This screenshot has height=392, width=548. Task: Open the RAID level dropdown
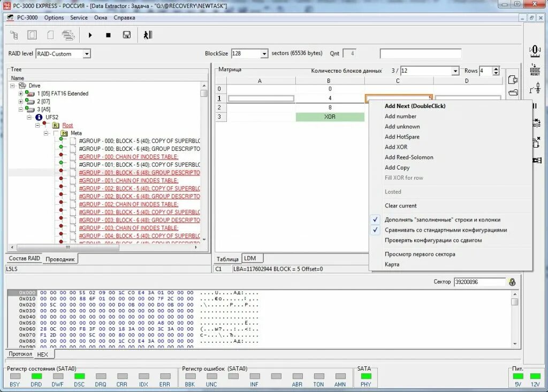point(87,54)
